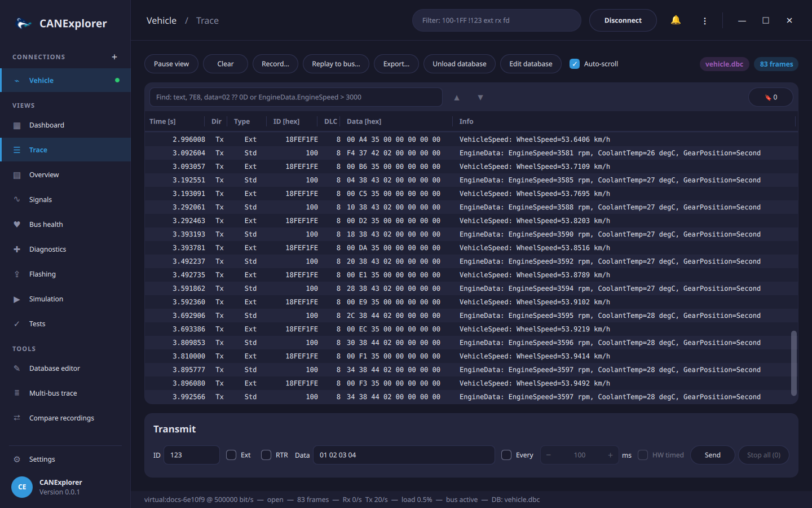The width and height of the screenshot is (812, 508).
Task: Click the Flashing icon in sidebar
Action: click(17, 274)
